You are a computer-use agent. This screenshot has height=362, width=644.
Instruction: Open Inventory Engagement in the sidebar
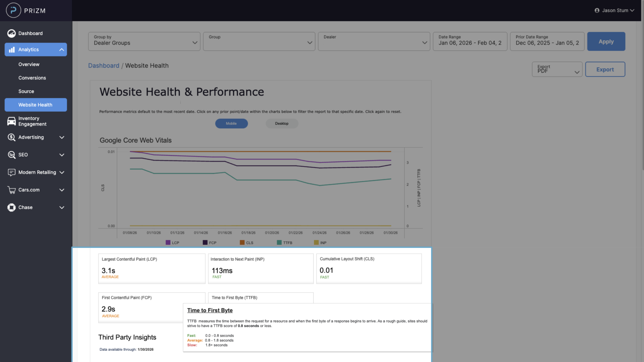coord(32,121)
